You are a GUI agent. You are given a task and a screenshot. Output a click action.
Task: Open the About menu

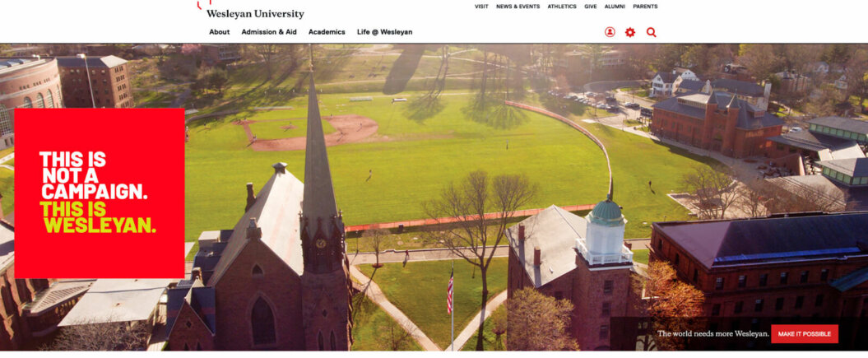point(219,32)
